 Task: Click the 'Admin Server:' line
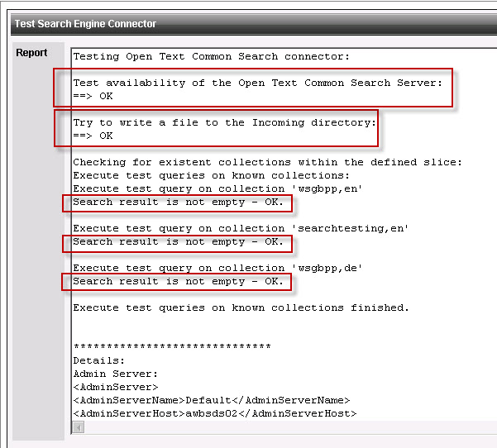pos(116,374)
